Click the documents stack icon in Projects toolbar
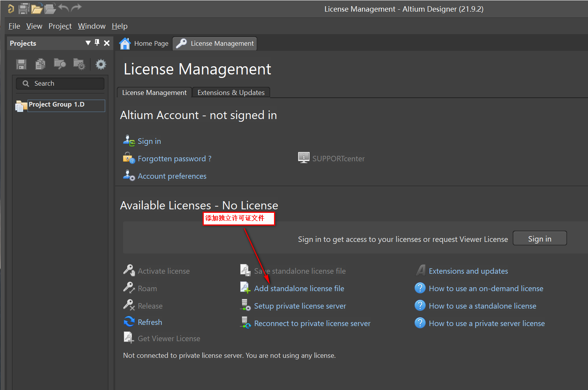The width and height of the screenshot is (588, 390). [x=40, y=64]
